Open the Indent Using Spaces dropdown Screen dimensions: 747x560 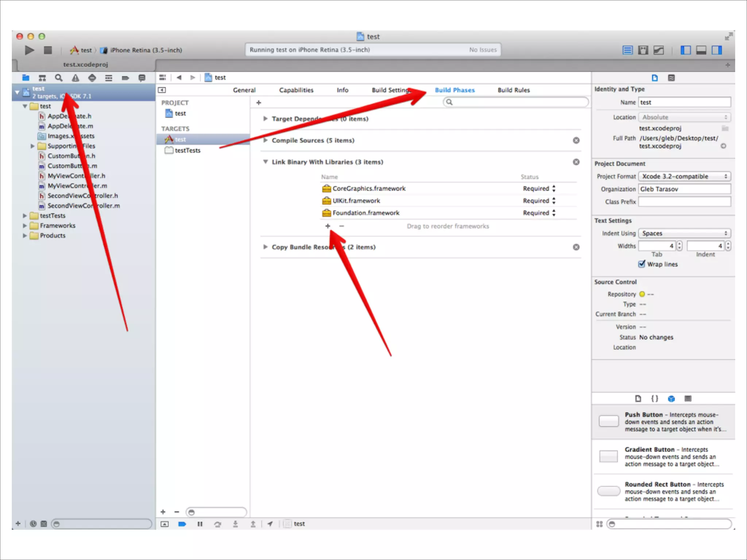click(x=684, y=233)
